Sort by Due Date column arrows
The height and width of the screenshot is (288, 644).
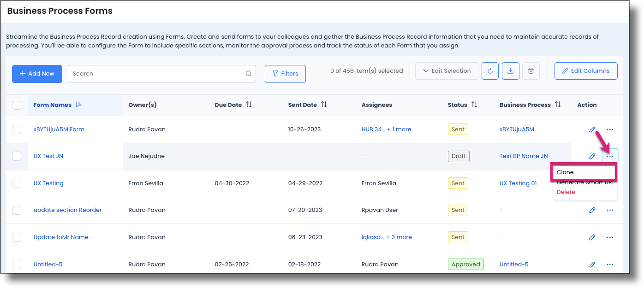tap(249, 105)
